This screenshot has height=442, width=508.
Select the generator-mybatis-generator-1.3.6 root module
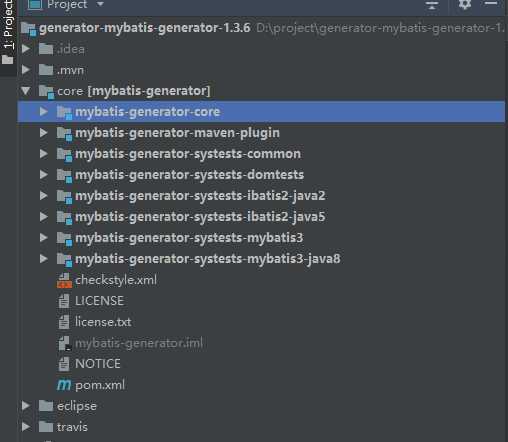144,28
